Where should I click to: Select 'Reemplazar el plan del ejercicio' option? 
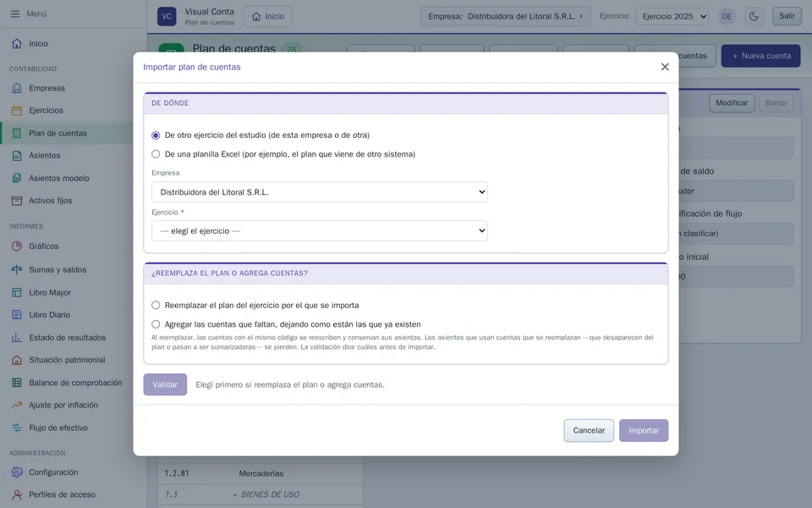click(x=156, y=306)
